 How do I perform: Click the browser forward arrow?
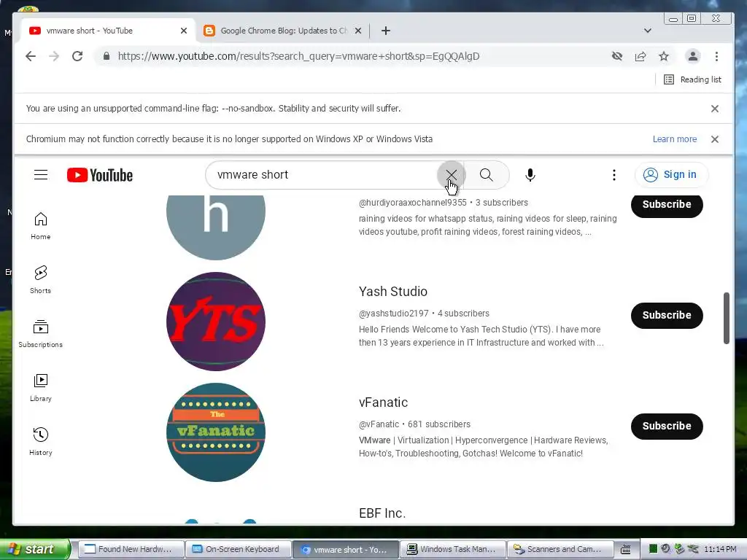[54, 56]
